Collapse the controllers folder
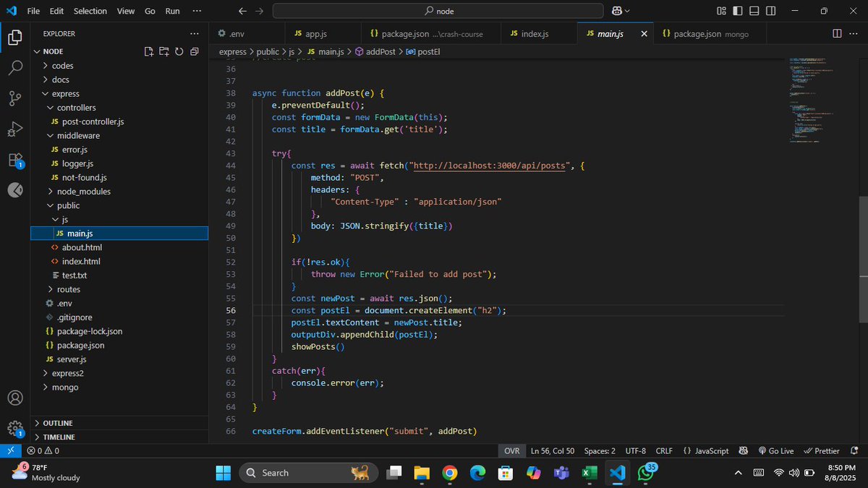868x488 pixels. tap(119, 108)
